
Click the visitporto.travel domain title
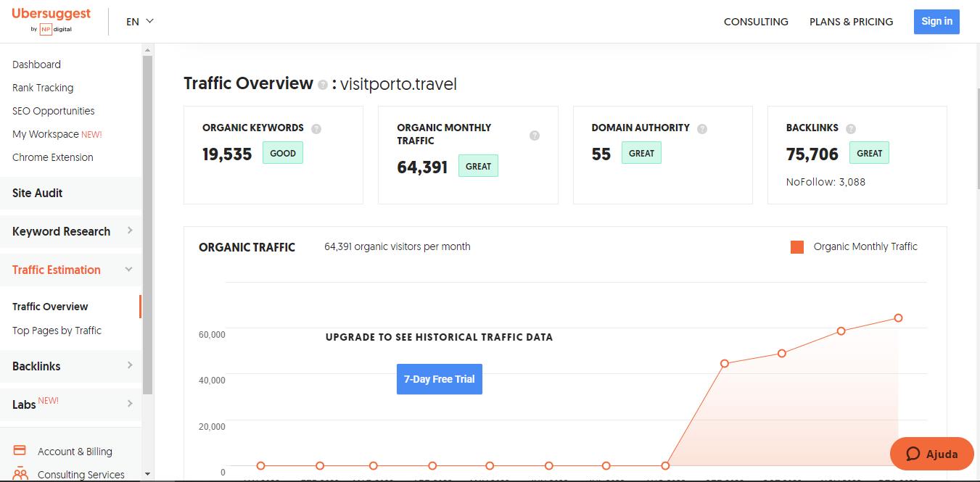[398, 84]
